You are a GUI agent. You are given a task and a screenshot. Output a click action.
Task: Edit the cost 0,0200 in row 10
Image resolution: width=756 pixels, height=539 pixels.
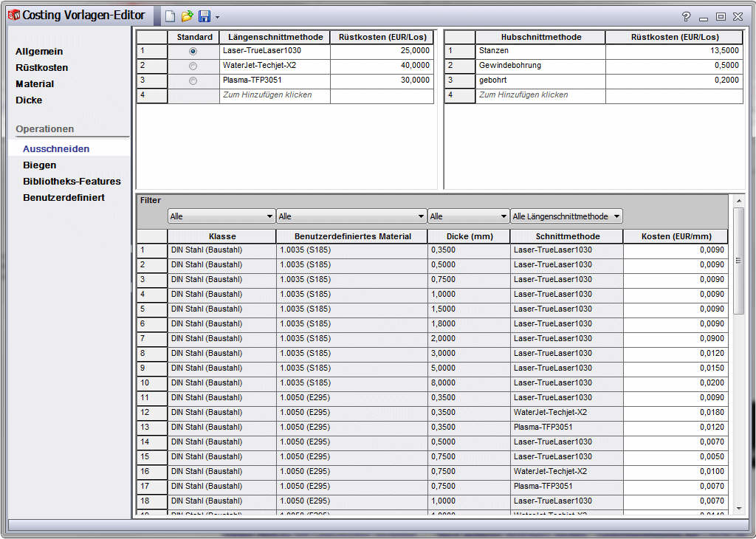click(x=676, y=383)
